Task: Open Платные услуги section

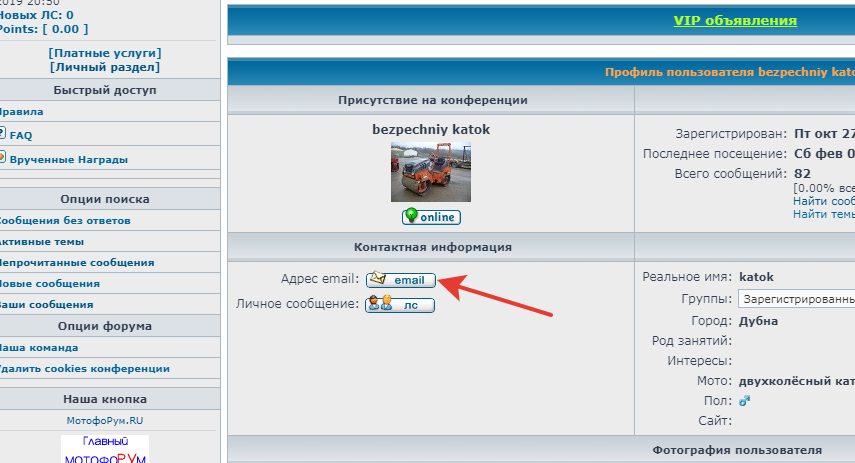Action: point(104,53)
